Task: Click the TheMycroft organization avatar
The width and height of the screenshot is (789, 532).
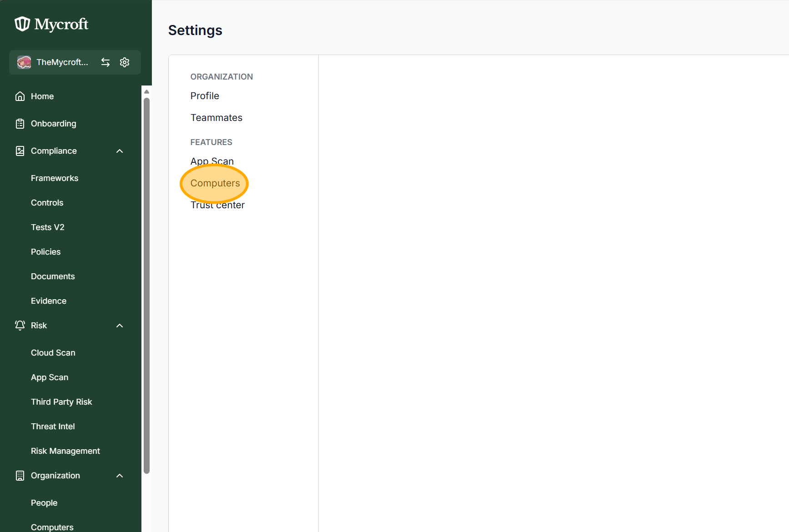Action: coord(24,62)
